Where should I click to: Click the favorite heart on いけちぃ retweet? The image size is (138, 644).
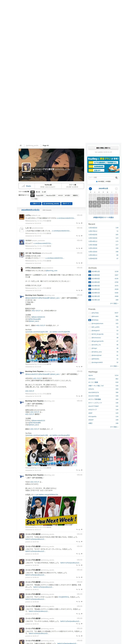pyautogui.click(x=82, y=223)
